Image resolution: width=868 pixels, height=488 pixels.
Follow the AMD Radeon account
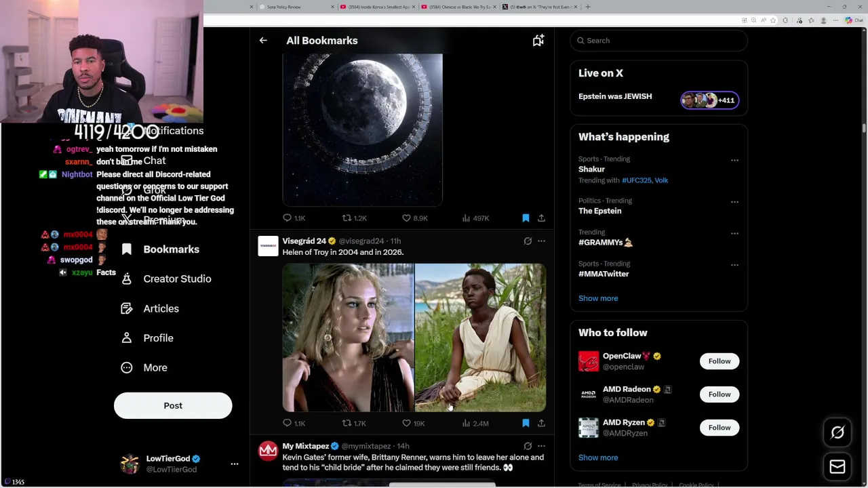click(719, 394)
